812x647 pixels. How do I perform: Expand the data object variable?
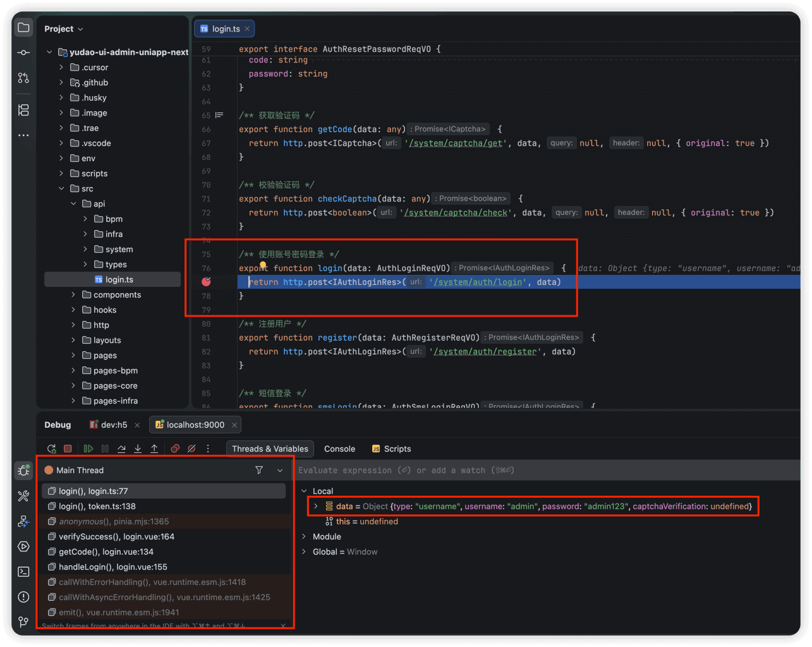pyautogui.click(x=316, y=506)
